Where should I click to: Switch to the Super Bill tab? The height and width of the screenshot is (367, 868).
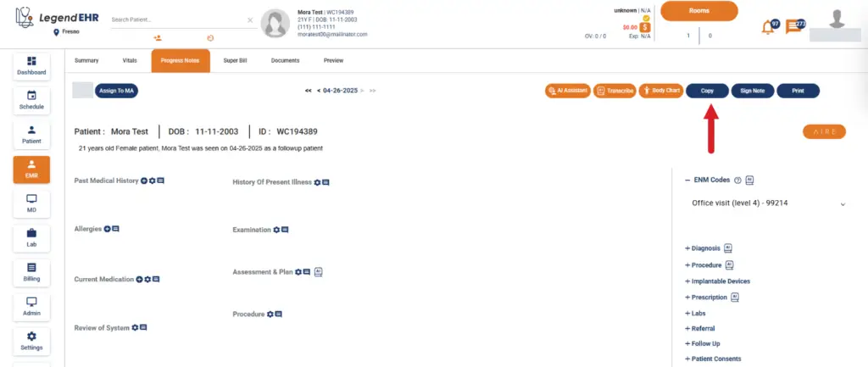(236, 60)
